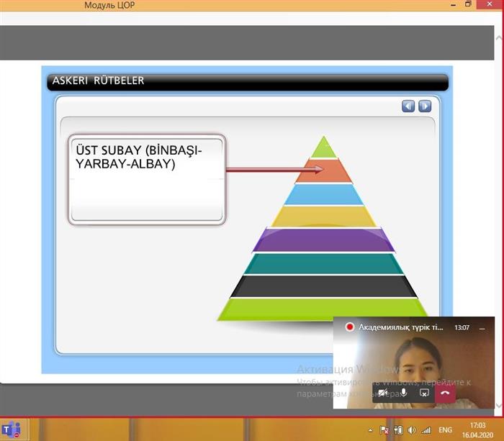This screenshot has height=441, width=504.
Task: Click the Action Center flag tray icon
Action: (384, 430)
